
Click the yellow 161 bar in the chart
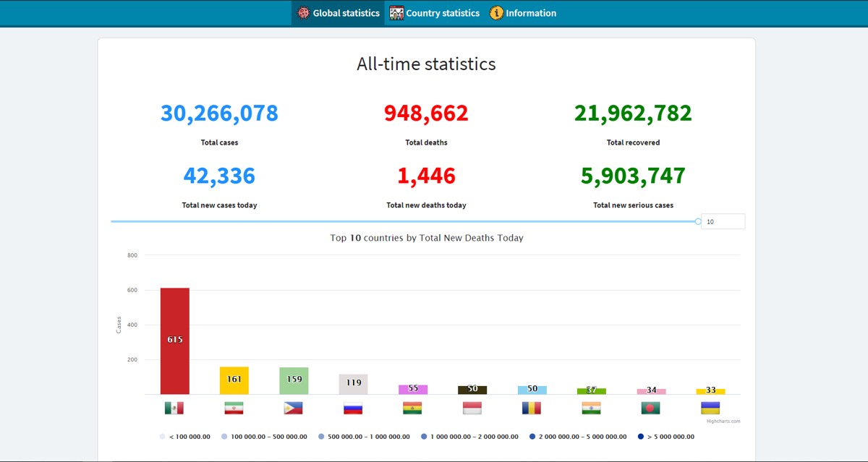point(234,380)
